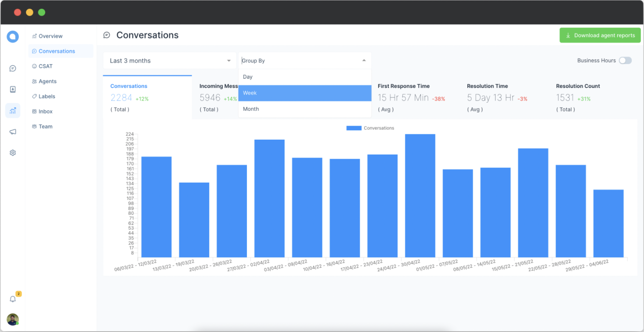Toggle the Conversations legend swatch
This screenshot has width=644, height=332.
coord(354,128)
